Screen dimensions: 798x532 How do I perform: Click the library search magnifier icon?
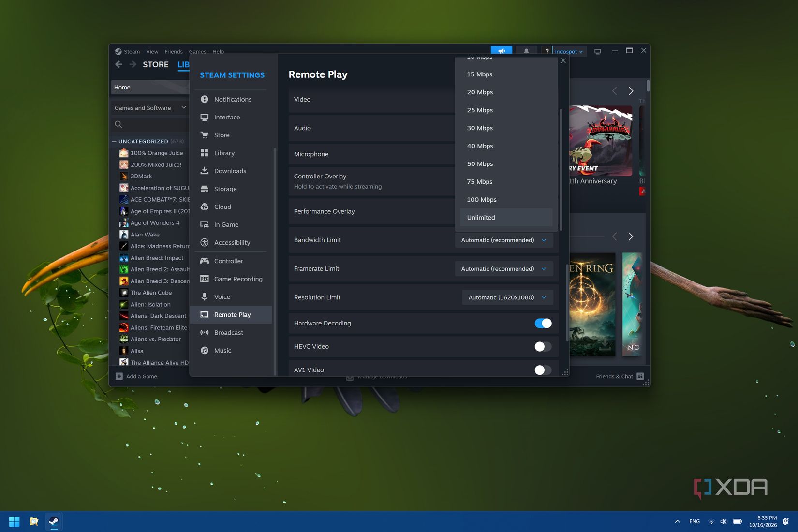pyautogui.click(x=118, y=124)
